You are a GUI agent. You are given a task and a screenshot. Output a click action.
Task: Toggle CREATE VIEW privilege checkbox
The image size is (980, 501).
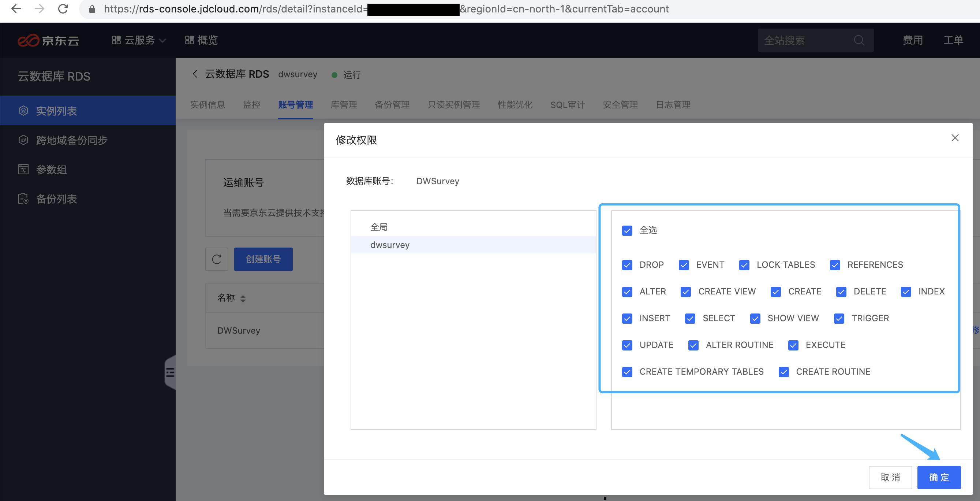685,292
